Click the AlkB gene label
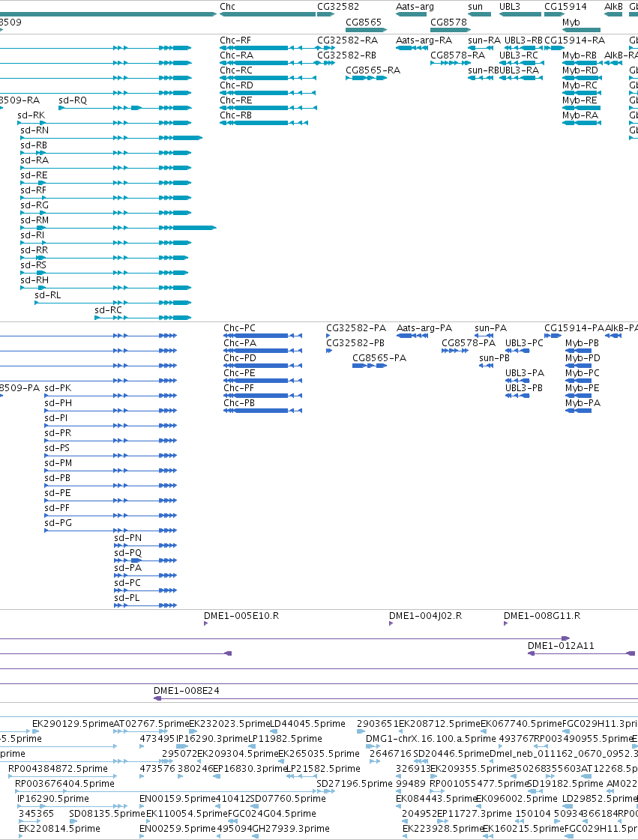Screen dimensions: 638x840 tap(613, 7)
